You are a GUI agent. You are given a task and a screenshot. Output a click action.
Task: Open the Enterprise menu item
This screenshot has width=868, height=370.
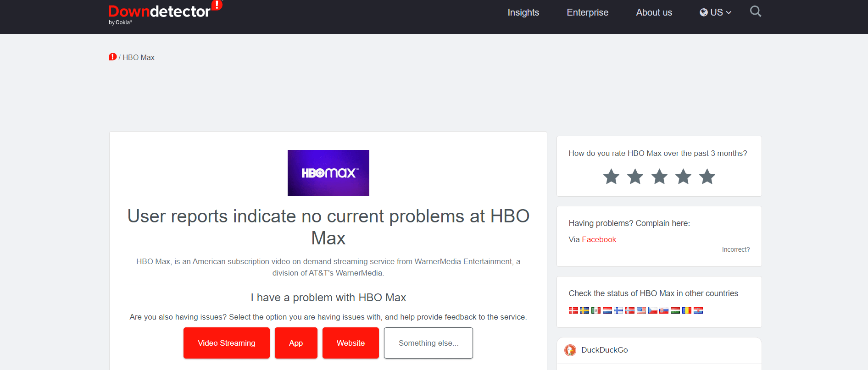click(x=588, y=12)
